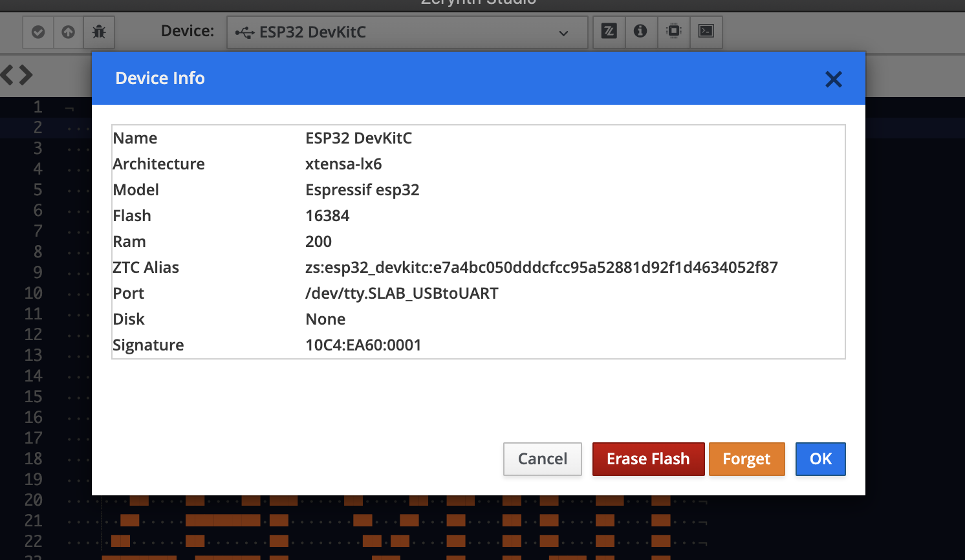The image size is (965, 560).
Task: Confirm dialog with OK button
Action: [x=821, y=459]
